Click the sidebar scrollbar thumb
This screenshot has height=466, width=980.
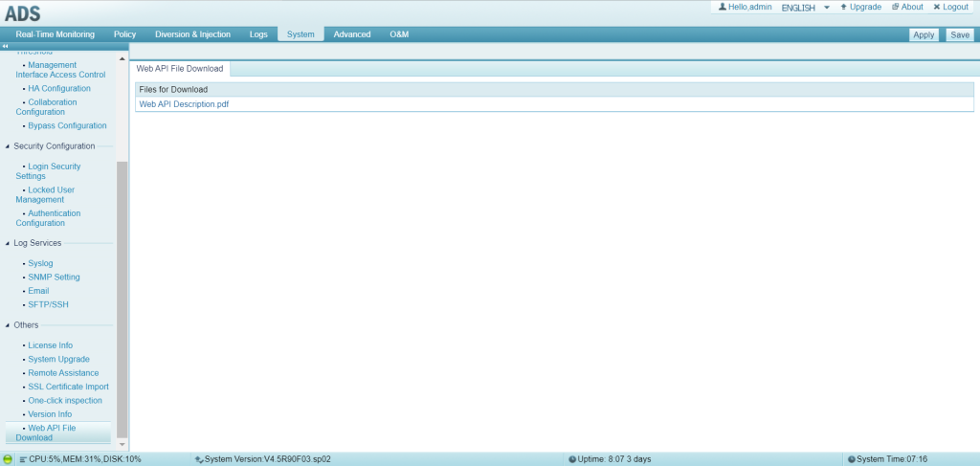tap(122, 300)
